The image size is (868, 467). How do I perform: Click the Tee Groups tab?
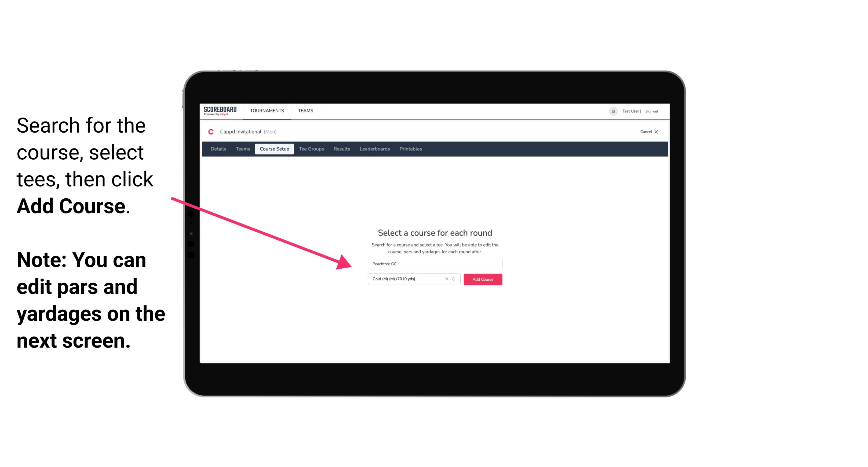[x=311, y=149]
